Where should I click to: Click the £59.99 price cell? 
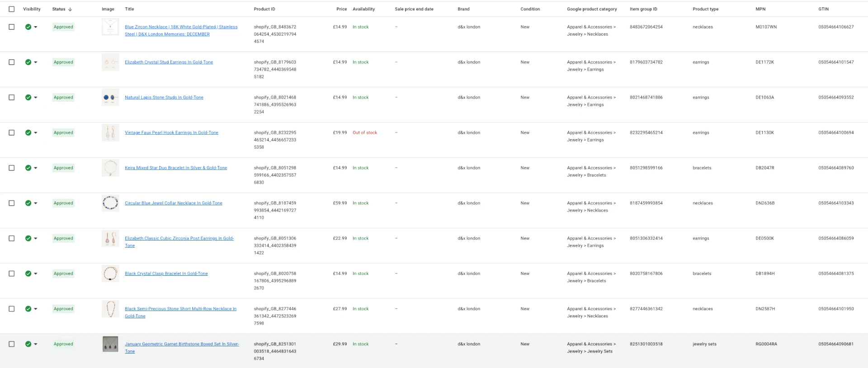point(340,203)
